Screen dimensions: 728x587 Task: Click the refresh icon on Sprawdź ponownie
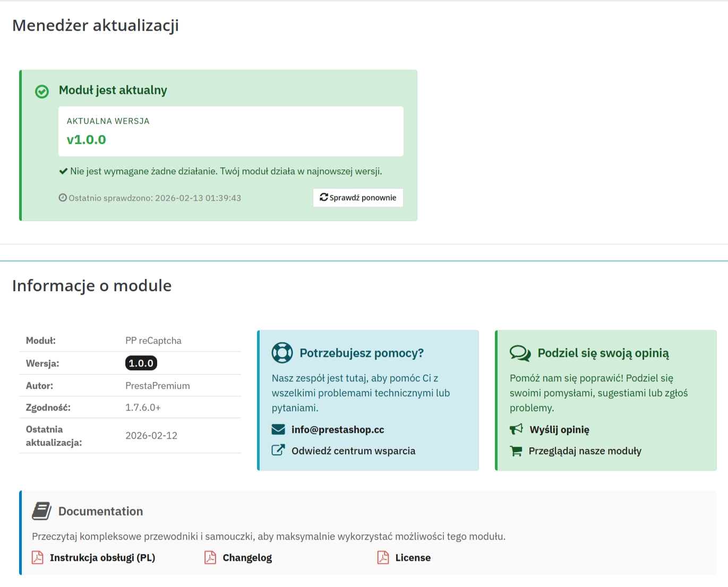pos(324,197)
